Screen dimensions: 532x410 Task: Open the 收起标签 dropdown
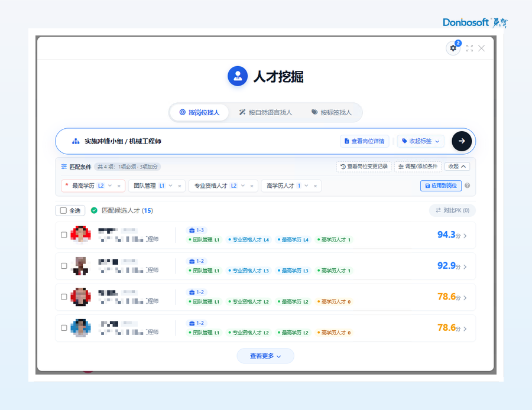[x=421, y=141]
